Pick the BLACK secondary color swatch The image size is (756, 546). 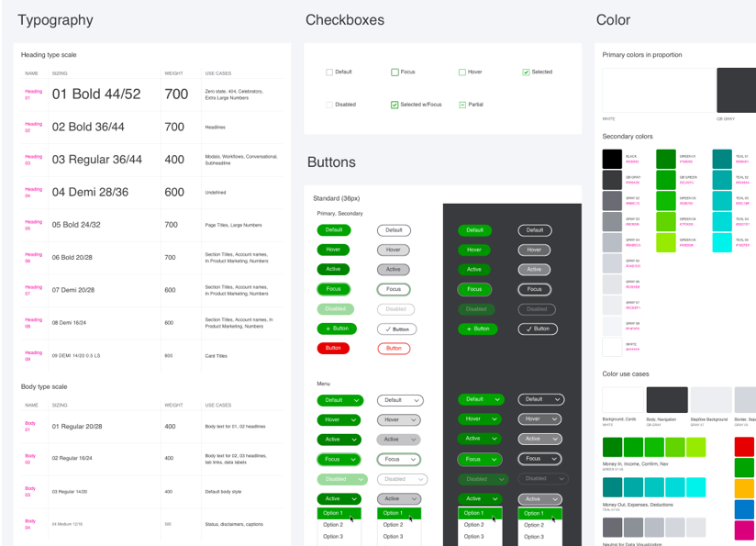(x=612, y=159)
